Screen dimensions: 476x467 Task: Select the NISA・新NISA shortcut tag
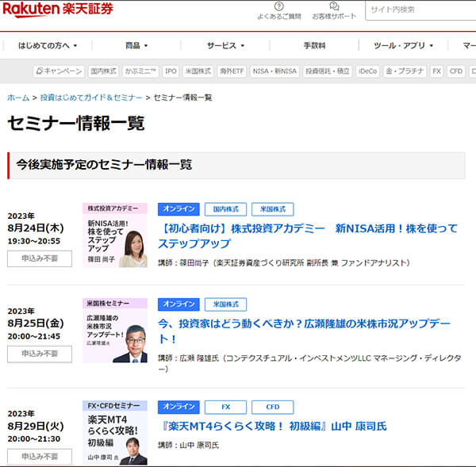click(274, 71)
